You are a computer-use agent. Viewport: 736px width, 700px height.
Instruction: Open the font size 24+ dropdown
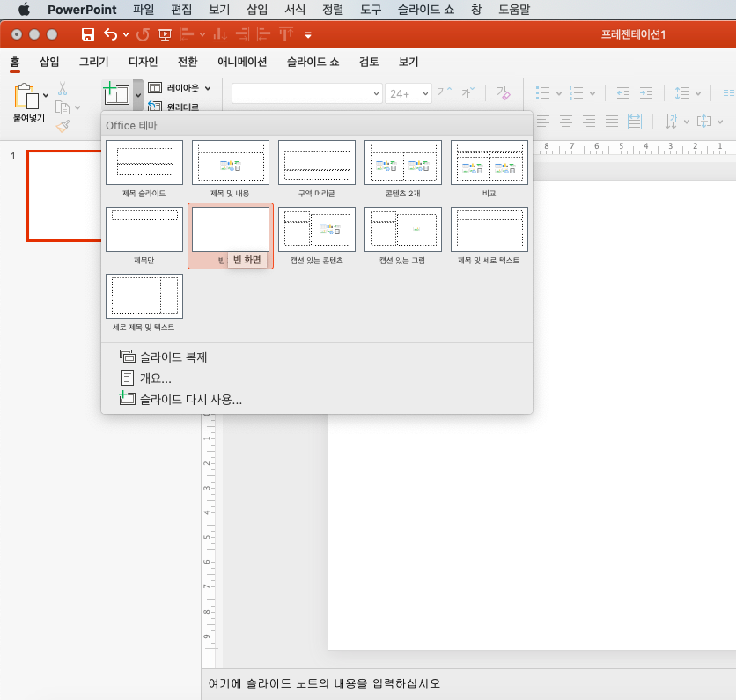[425, 93]
